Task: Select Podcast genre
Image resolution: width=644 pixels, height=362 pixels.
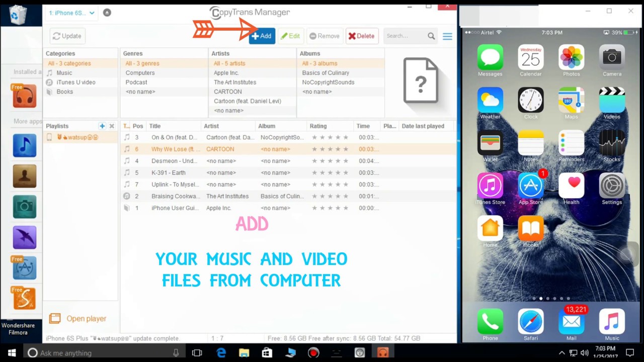Action: coord(136,82)
